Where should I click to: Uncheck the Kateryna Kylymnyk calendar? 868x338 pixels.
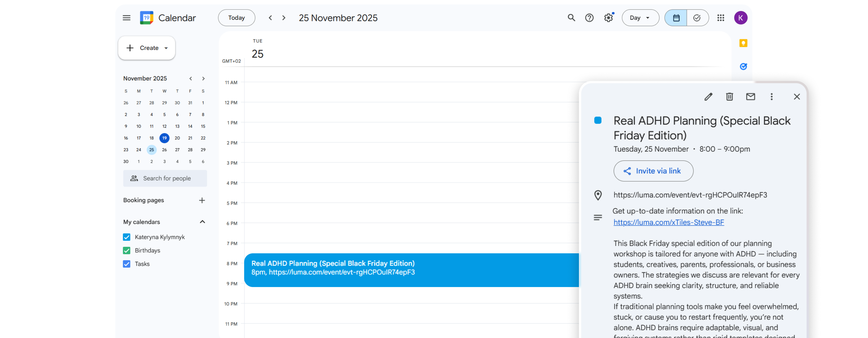(127, 237)
